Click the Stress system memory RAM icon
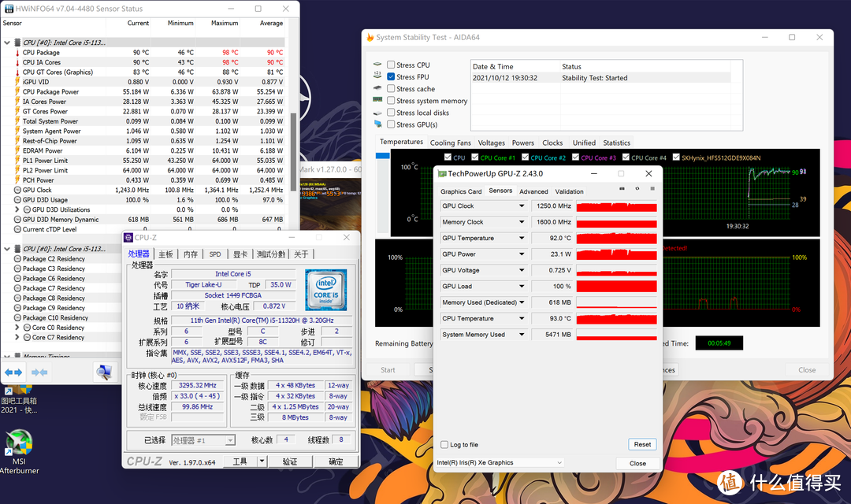This screenshot has width=851, height=504. (377, 100)
